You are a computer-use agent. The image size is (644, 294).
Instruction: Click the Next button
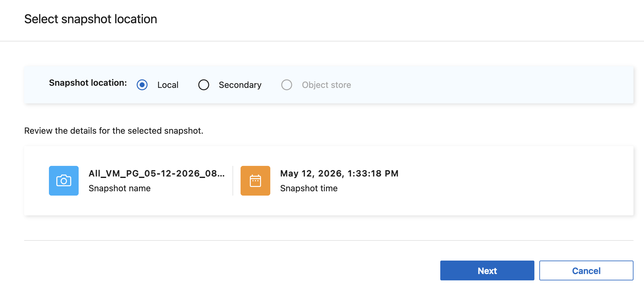(487, 270)
